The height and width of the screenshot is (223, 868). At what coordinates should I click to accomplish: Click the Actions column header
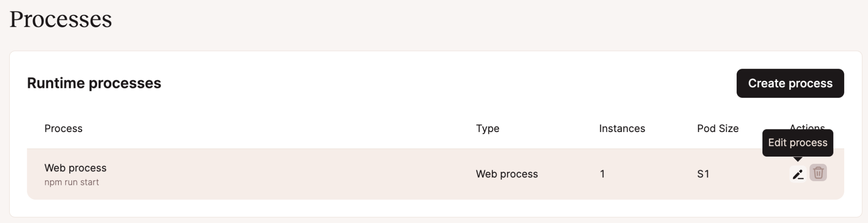(x=807, y=126)
